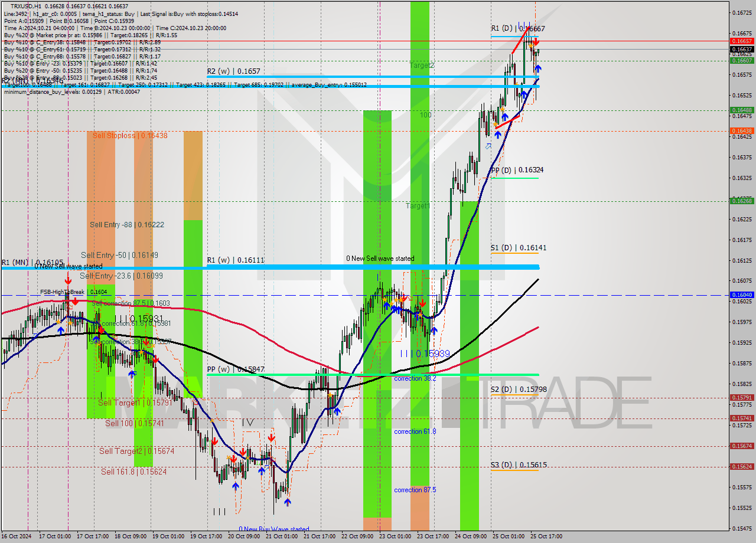Click the green 'Target2' label
Viewport: 756px width, 543px height.
pos(422,66)
